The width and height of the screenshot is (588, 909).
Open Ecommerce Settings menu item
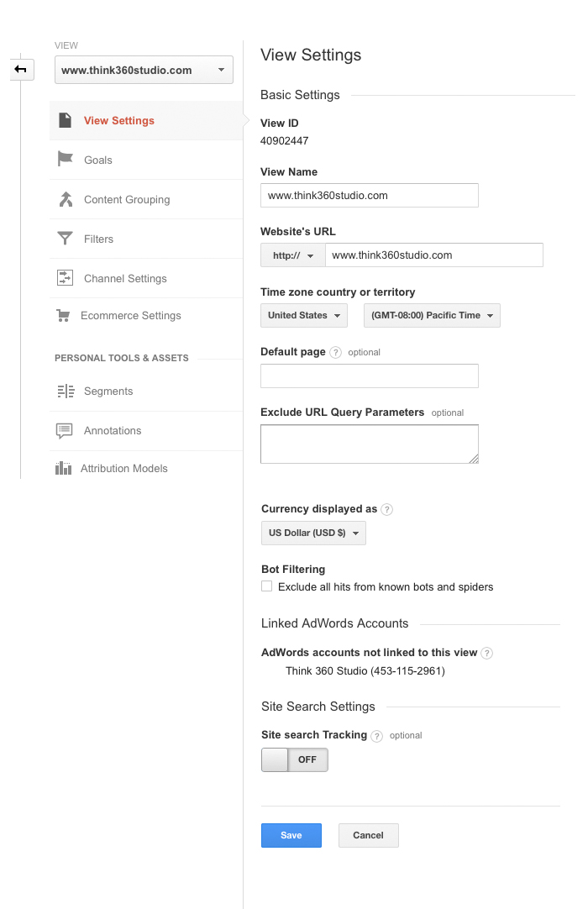(146, 315)
